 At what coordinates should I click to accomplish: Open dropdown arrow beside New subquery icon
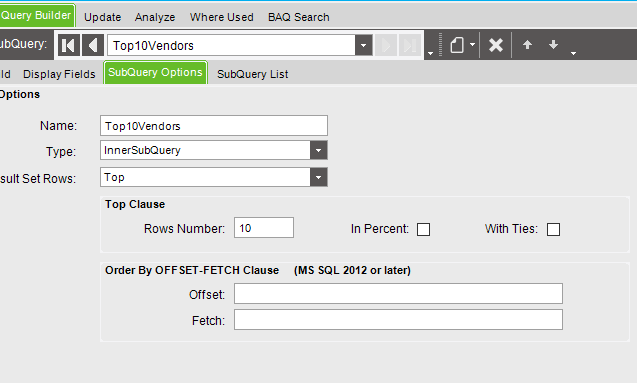coord(472,44)
